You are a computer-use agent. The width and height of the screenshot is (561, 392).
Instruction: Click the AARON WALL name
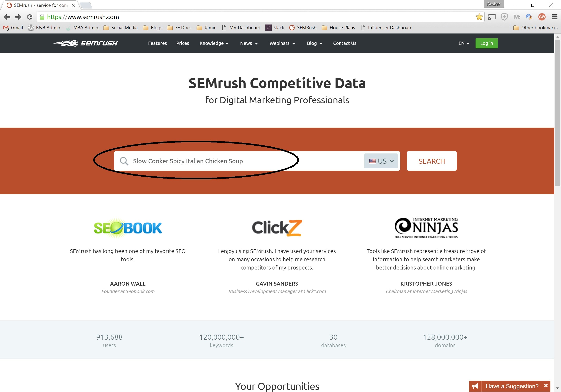(128, 284)
